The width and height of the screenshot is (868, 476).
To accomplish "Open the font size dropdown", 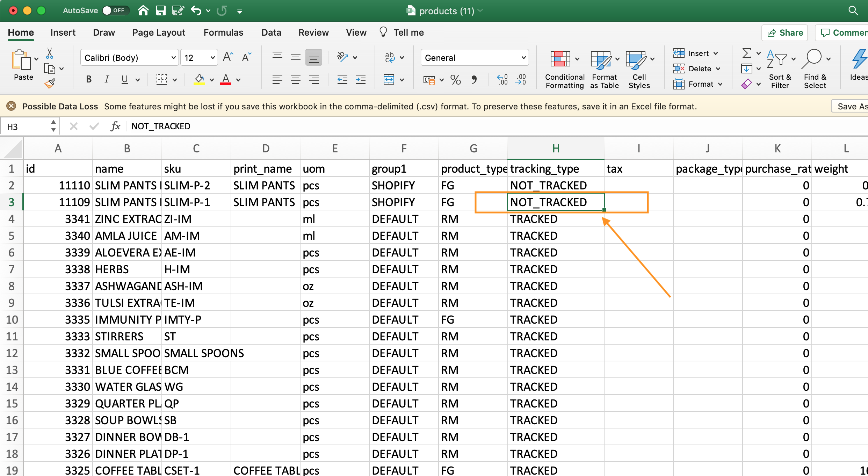I will coord(212,58).
